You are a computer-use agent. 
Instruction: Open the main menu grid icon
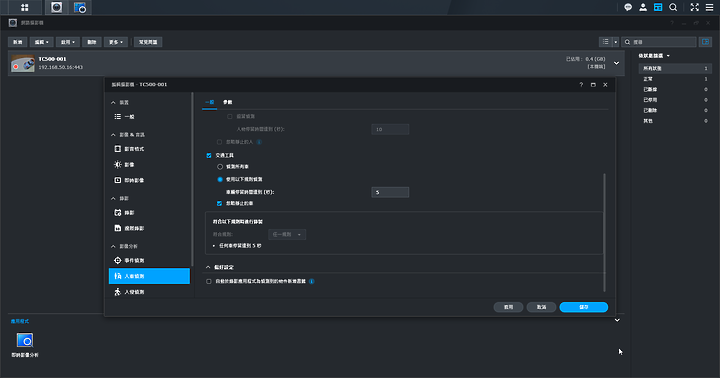tap(24, 7)
